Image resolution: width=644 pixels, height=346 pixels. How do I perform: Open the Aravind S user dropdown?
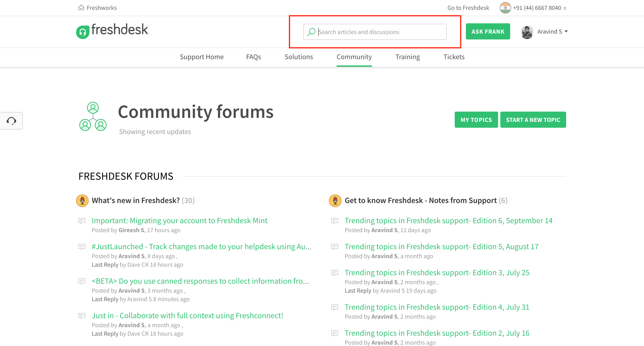(x=566, y=32)
